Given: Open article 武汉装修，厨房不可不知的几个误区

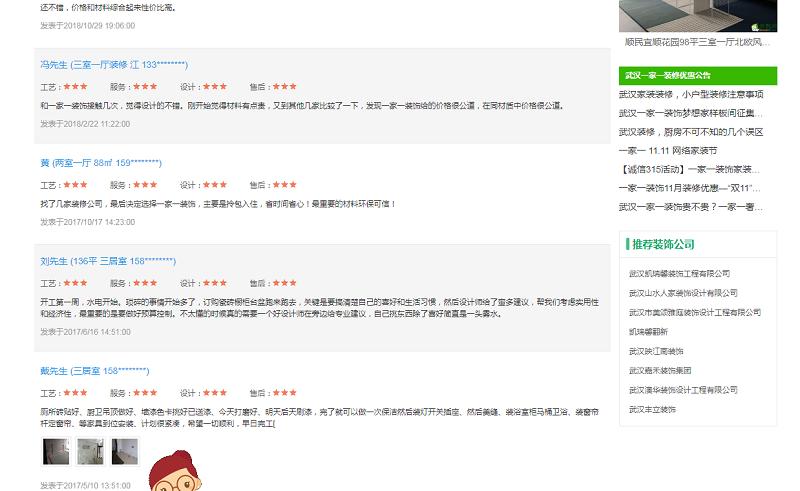Looking at the screenshot, I should coord(691,132).
